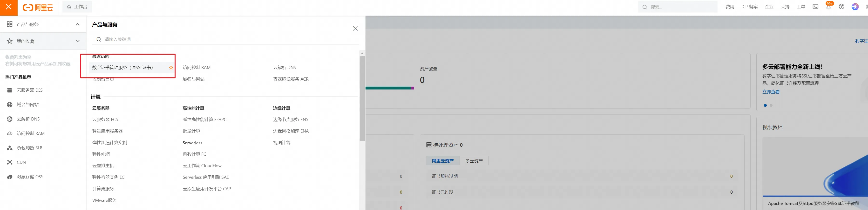The width and height of the screenshot is (868, 210).
Task: Open 域名与网站 under recent visits
Action: click(x=193, y=79)
